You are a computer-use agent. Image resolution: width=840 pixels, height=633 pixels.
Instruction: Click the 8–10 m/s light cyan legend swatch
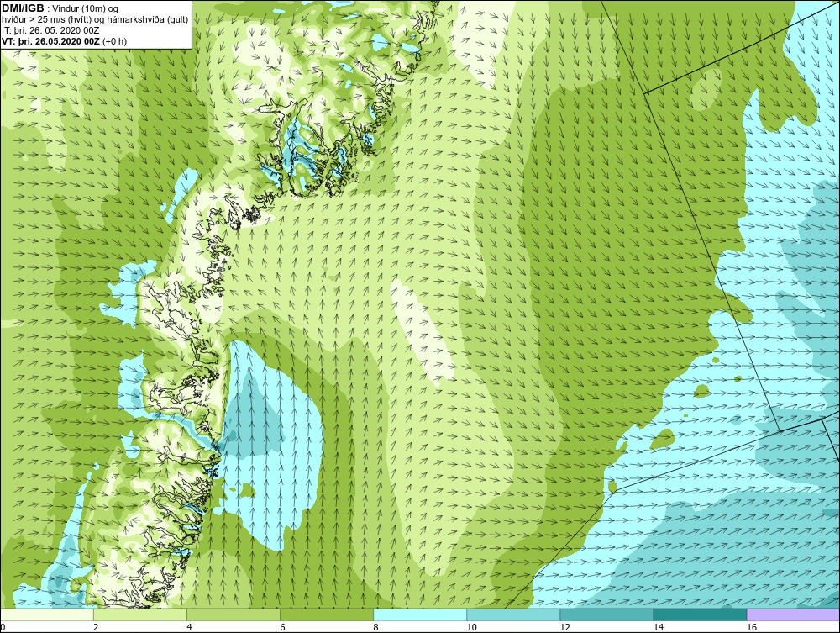tap(420, 615)
